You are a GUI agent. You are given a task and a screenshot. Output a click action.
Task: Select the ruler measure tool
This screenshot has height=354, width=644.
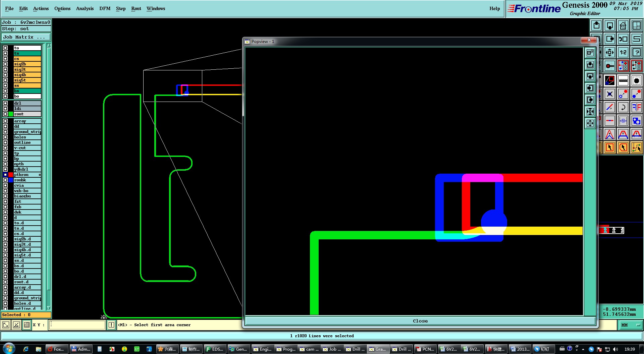[623, 80]
